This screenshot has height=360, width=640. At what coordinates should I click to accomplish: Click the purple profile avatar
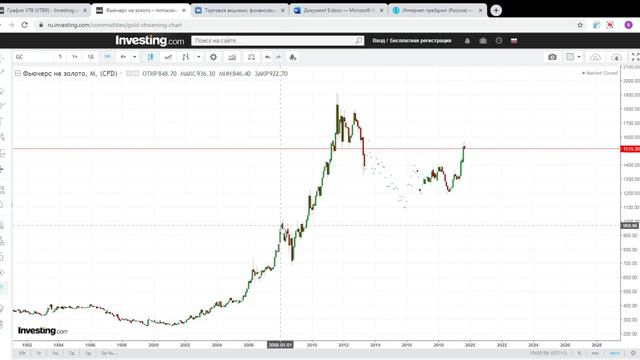[629, 25]
